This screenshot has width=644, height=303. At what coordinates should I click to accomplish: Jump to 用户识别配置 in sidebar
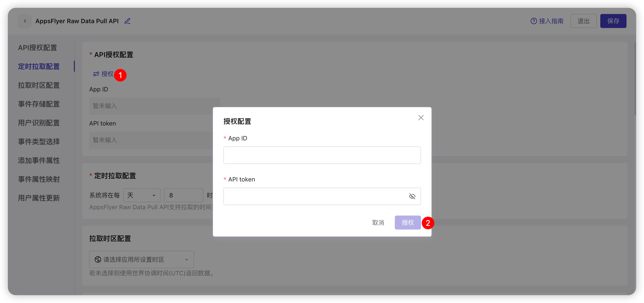[x=39, y=123]
